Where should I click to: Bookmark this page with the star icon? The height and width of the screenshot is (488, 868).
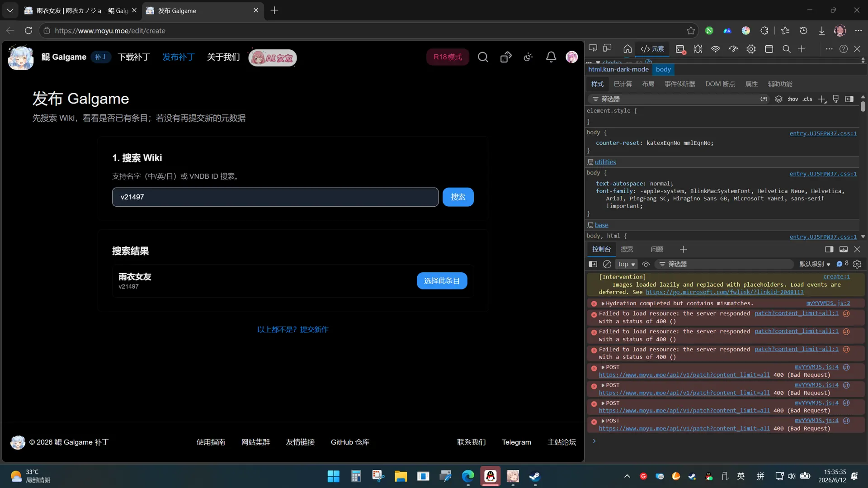(x=690, y=31)
